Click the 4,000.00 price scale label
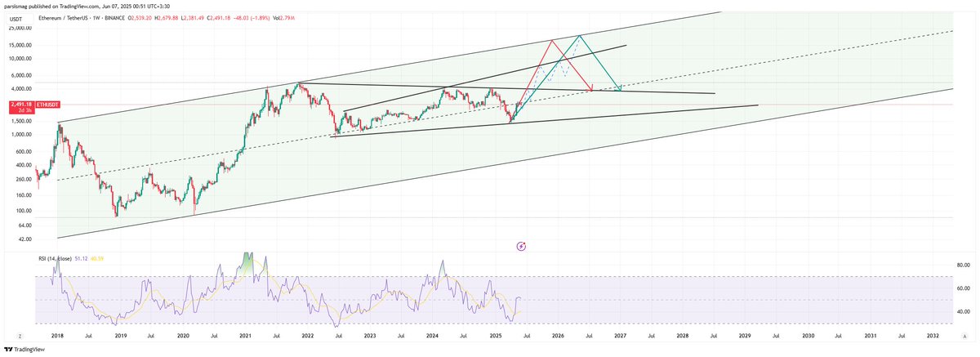The image size is (980, 357). (x=20, y=88)
